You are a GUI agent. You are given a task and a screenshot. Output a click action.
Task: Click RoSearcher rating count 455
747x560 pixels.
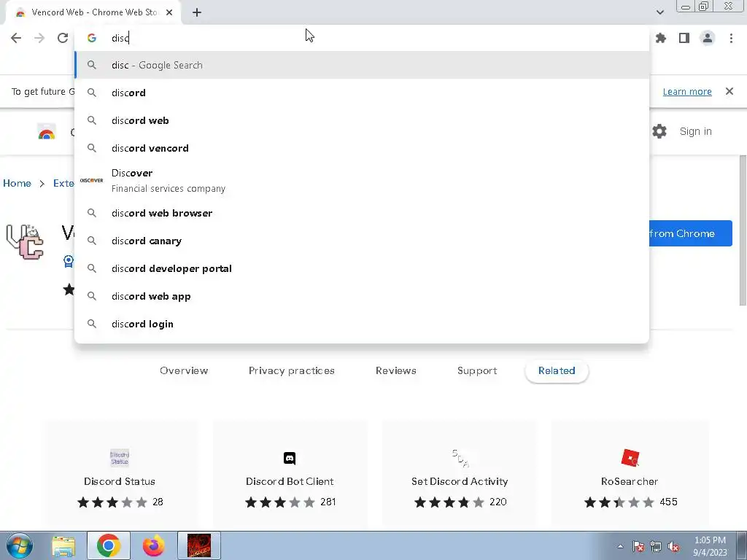668,502
